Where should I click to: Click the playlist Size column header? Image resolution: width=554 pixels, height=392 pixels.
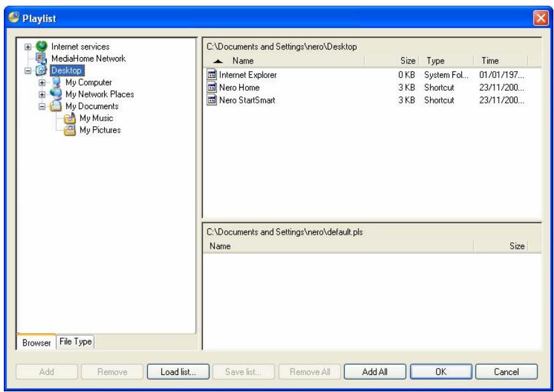coord(501,246)
